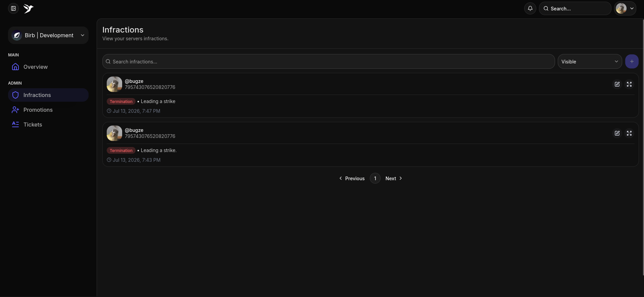Focus the Search infractions field
The image size is (644, 297).
click(x=329, y=61)
